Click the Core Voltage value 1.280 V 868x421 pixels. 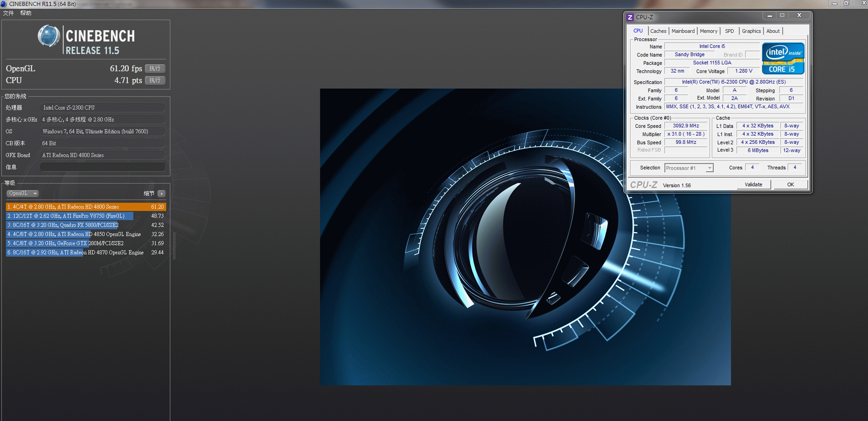click(743, 71)
